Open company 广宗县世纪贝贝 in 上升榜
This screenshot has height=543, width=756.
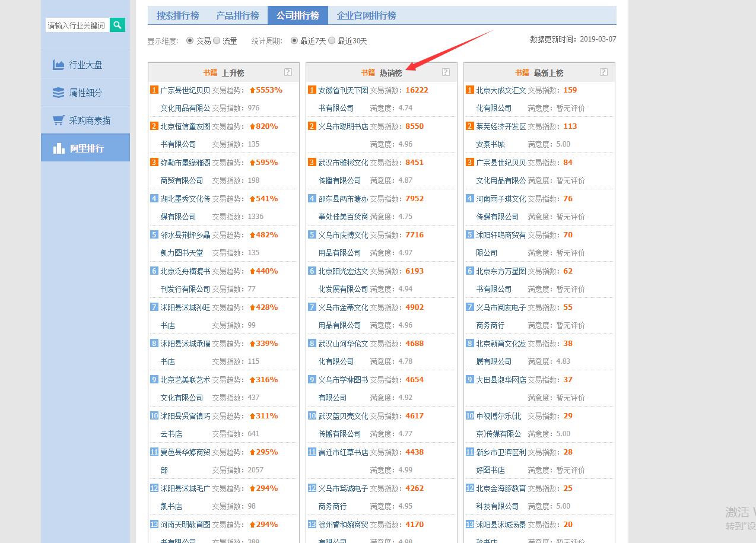tap(185, 99)
